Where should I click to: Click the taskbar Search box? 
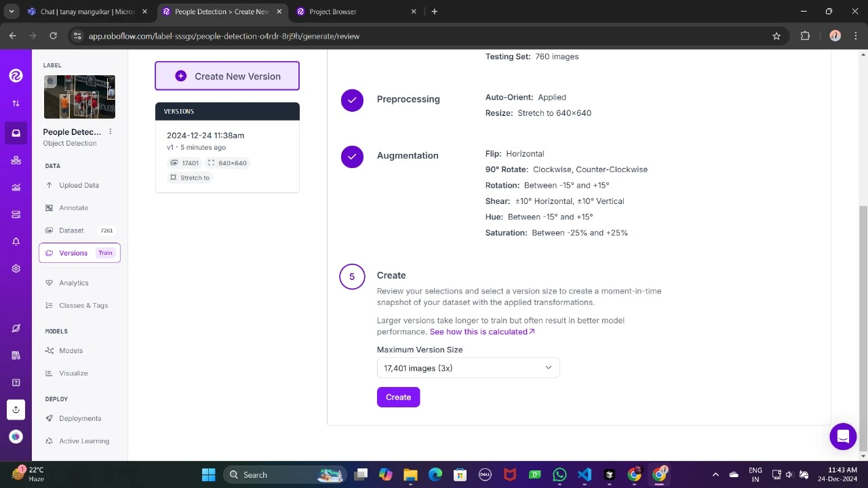click(x=285, y=474)
